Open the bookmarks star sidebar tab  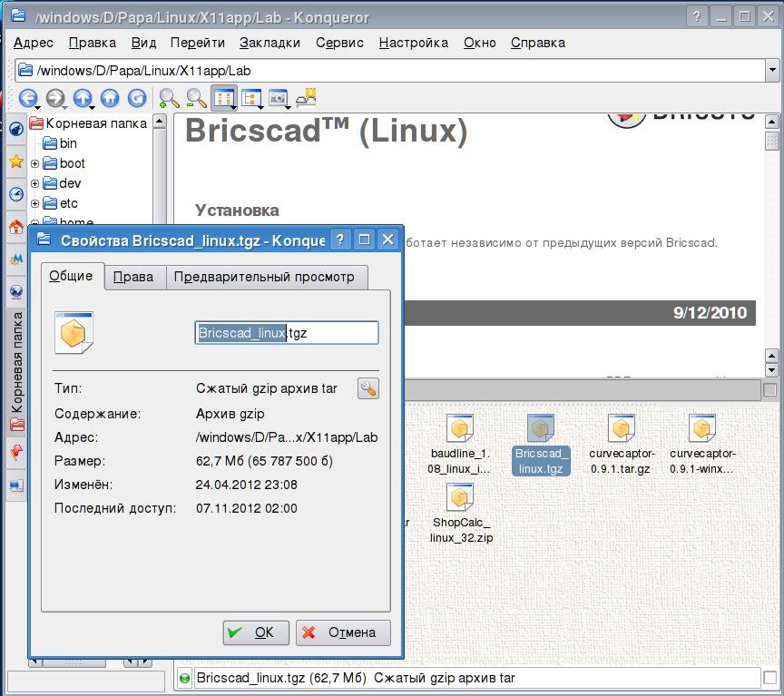16,162
